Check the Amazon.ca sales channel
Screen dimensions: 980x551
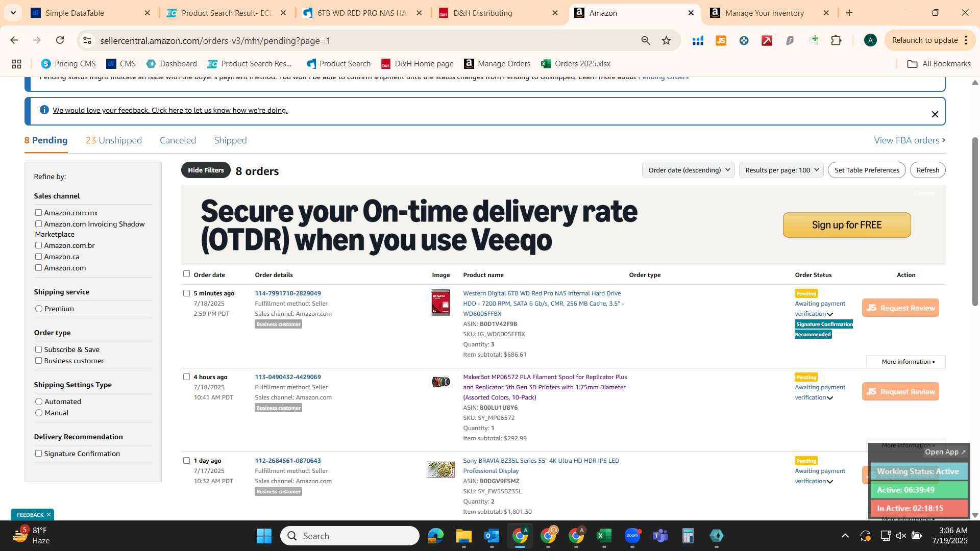click(38, 257)
